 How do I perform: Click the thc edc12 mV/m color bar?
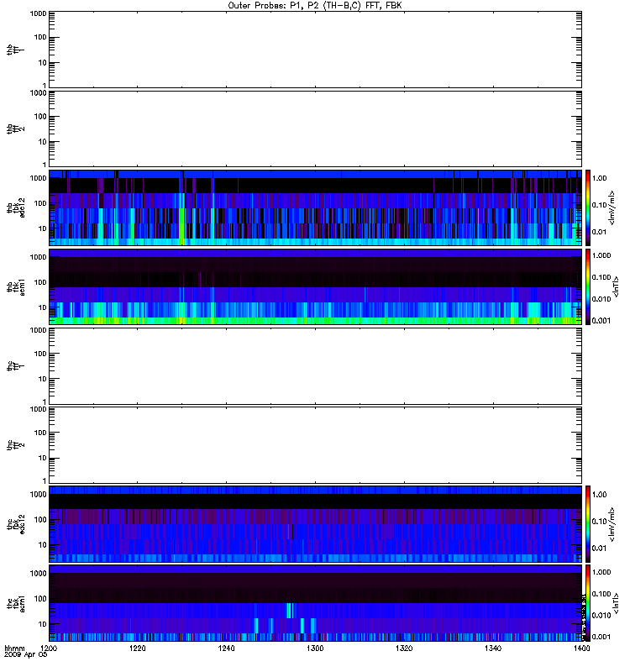(588, 523)
